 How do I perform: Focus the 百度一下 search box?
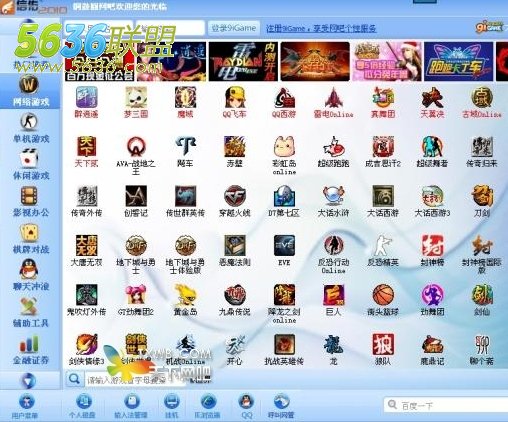[x=447, y=406]
